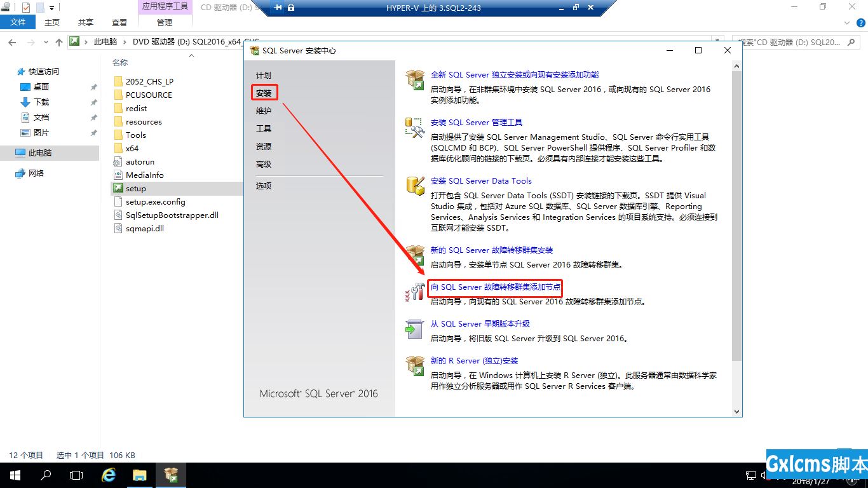The width and height of the screenshot is (868, 488).
Task: Click 向 SQL Server 故障转移群集添加节点 link
Action: click(496, 287)
